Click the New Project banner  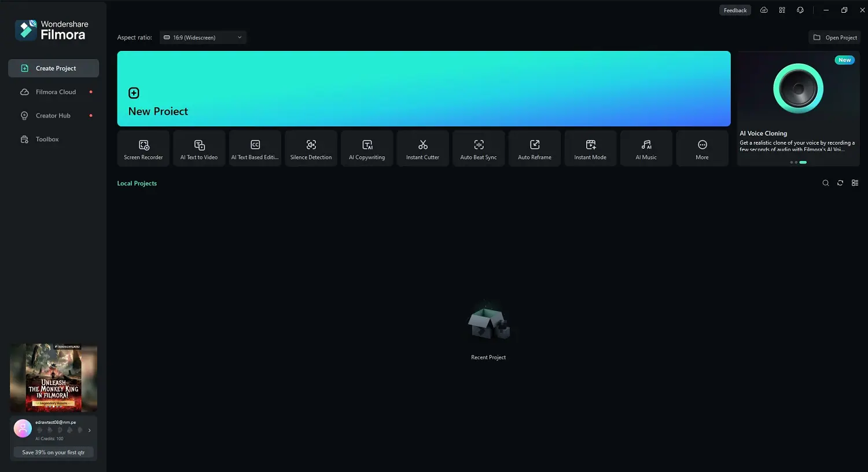click(424, 89)
